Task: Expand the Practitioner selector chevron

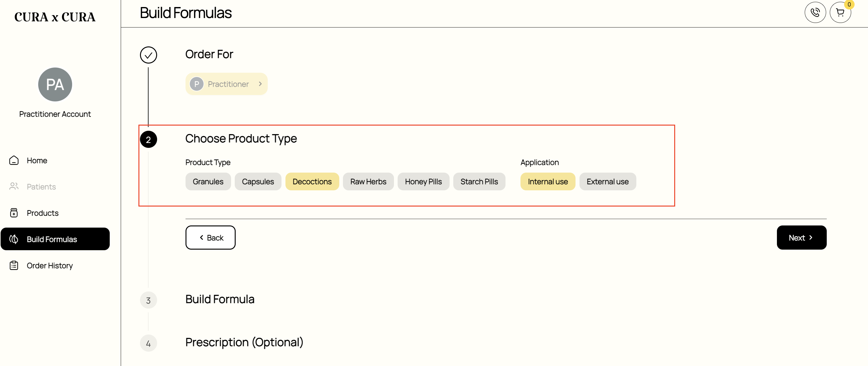Action: tap(260, 84)
